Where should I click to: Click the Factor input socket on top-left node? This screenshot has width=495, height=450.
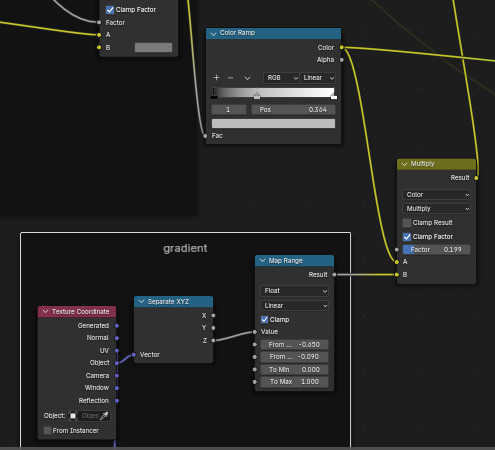(x=99, y=23)
